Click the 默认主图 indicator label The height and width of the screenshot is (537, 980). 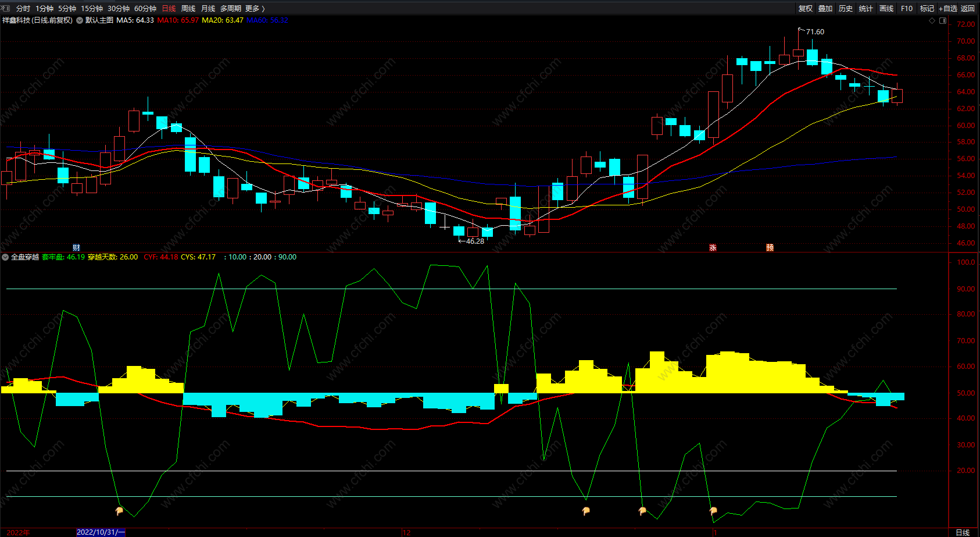tap(99, 20)
